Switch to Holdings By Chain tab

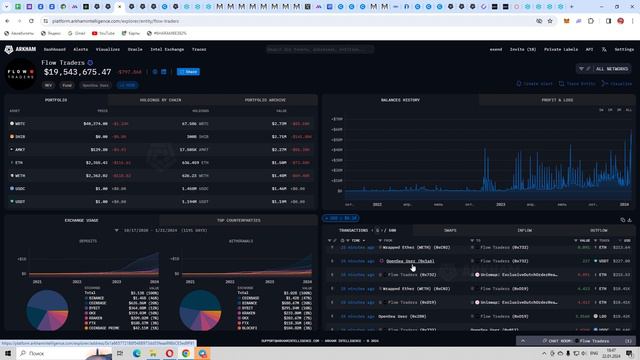(160, 100)
